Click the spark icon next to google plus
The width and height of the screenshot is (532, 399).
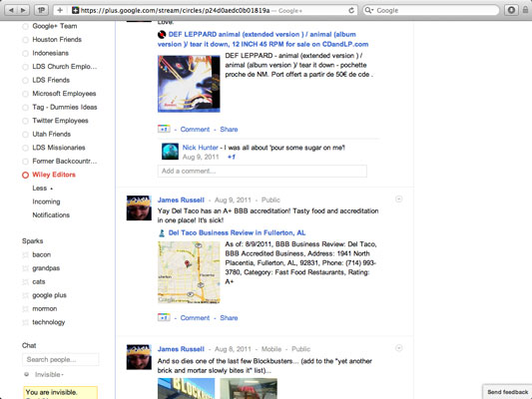tap(25, 295)
